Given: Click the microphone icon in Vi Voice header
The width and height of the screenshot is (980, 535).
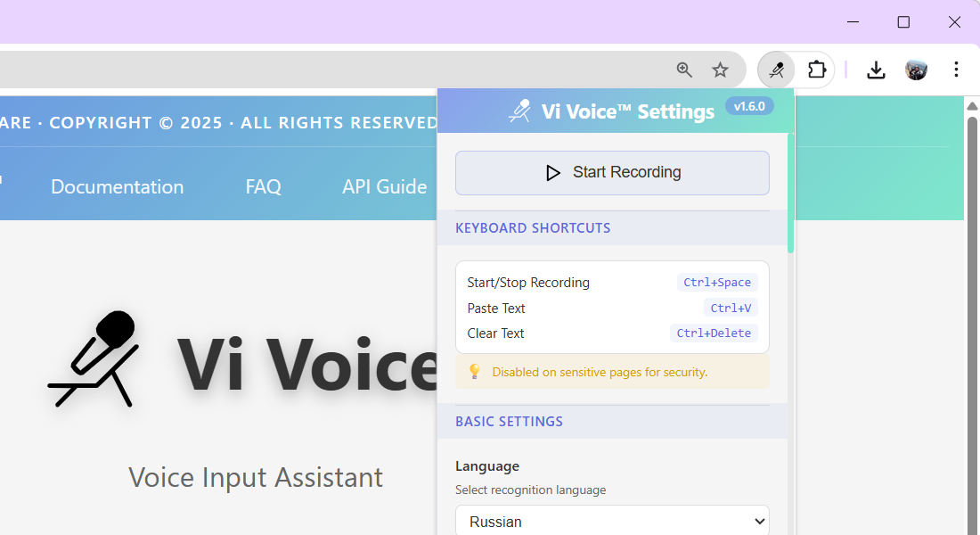Looking at the screenshot, I should click(519, 111).
